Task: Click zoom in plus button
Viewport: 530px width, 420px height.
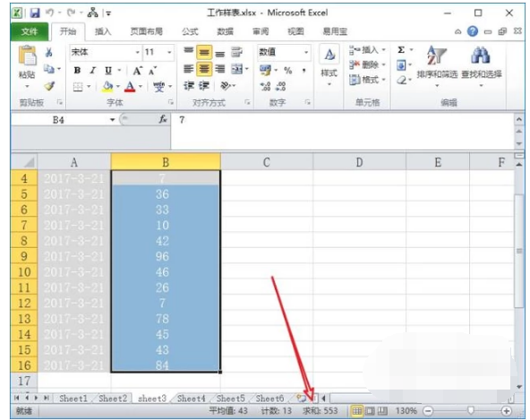Action: (x=506, y=411)
